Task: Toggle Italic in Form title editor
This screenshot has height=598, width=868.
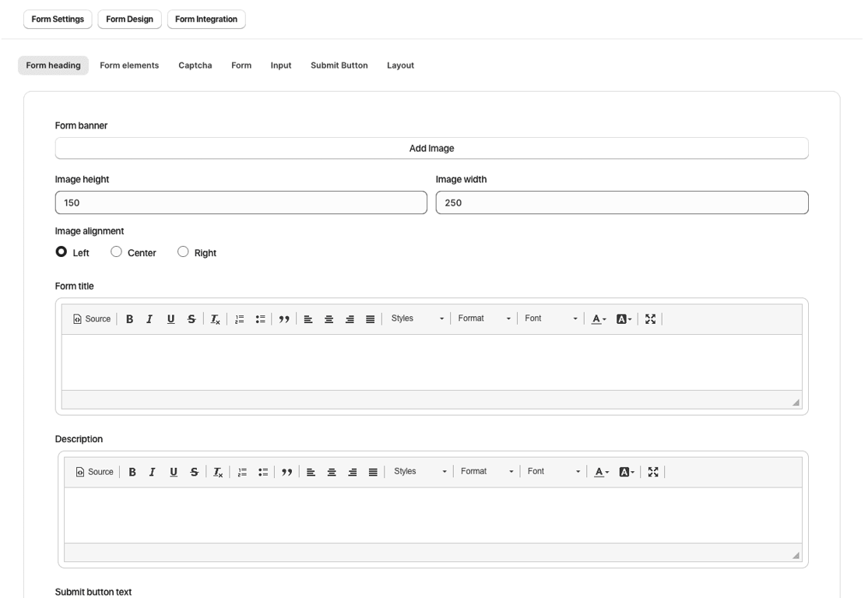Action: (149, 319)
